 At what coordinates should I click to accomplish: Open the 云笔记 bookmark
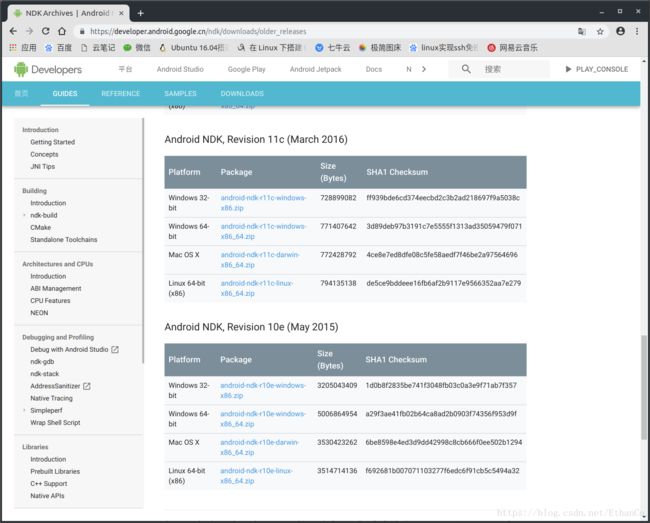[x=98, y=48]
